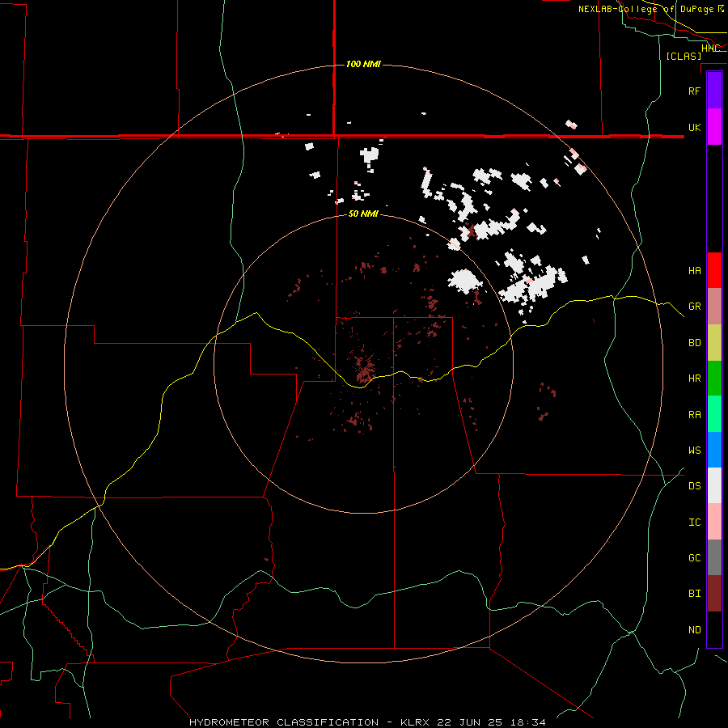This screenshot has height=728, width=728.
Task: Pick the light pink IC legend swatch
Action: (x=714, y=522)
